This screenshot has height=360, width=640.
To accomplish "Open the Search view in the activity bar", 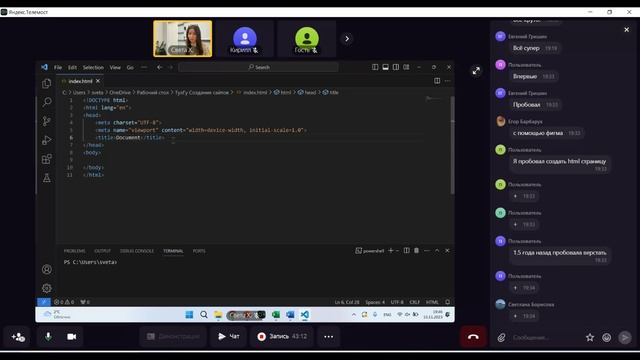I will (x=47, y=102).
